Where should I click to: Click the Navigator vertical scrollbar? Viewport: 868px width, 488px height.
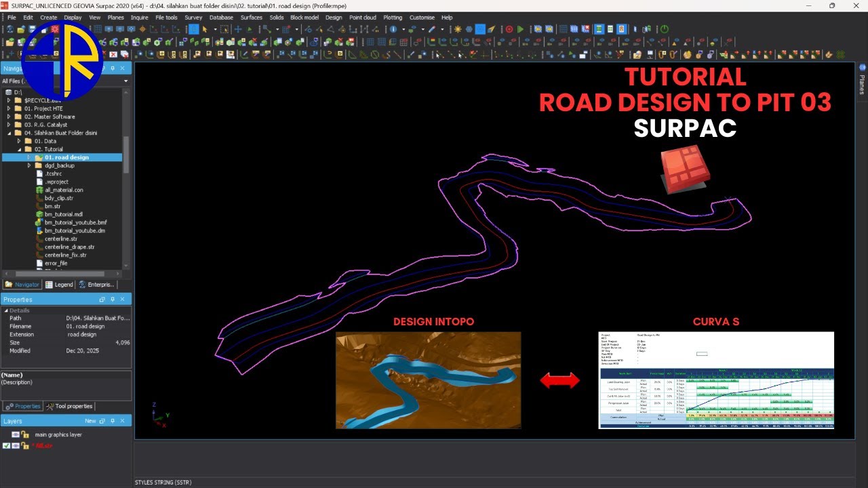126,156
